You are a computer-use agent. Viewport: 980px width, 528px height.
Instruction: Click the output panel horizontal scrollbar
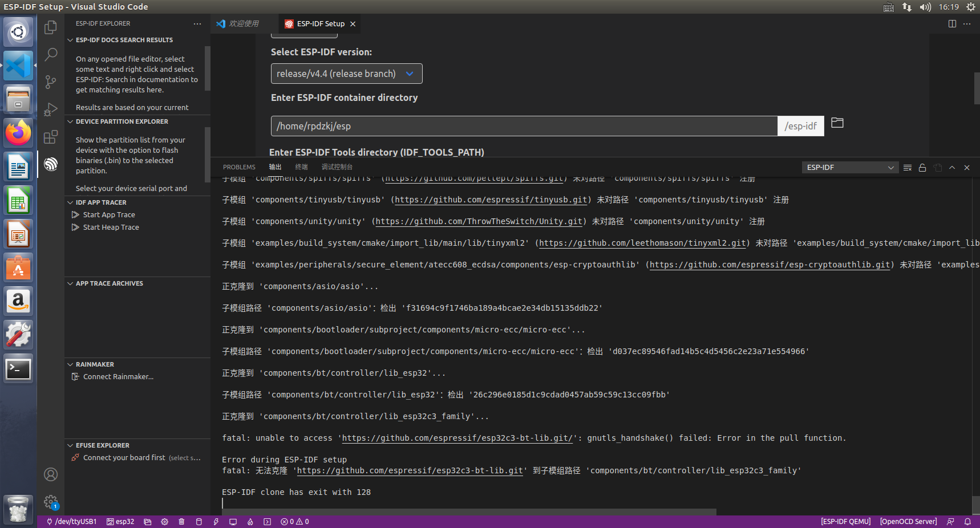tap(469, 512)
